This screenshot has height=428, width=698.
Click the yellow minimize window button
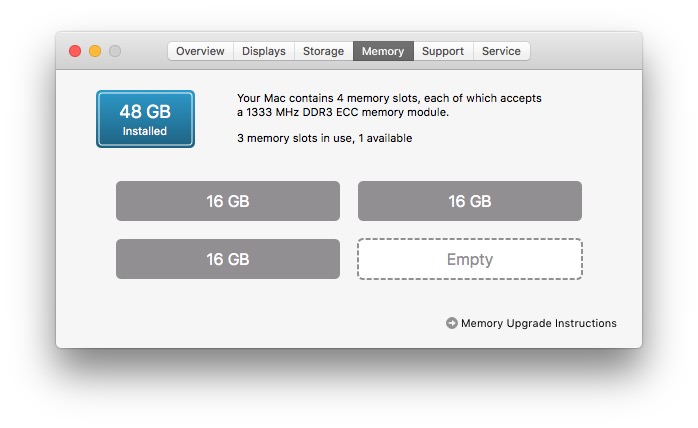pyautogui.click(x=95, y=51)
